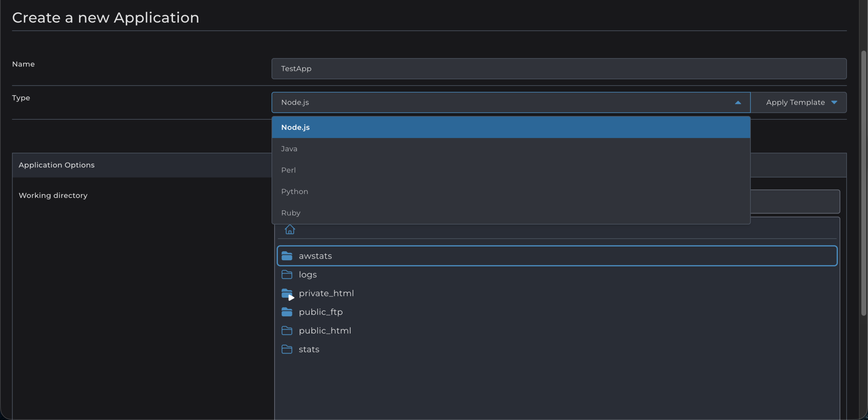Collapse the Type dropdown using its arrow
The image size is (868, 420).
738,102
